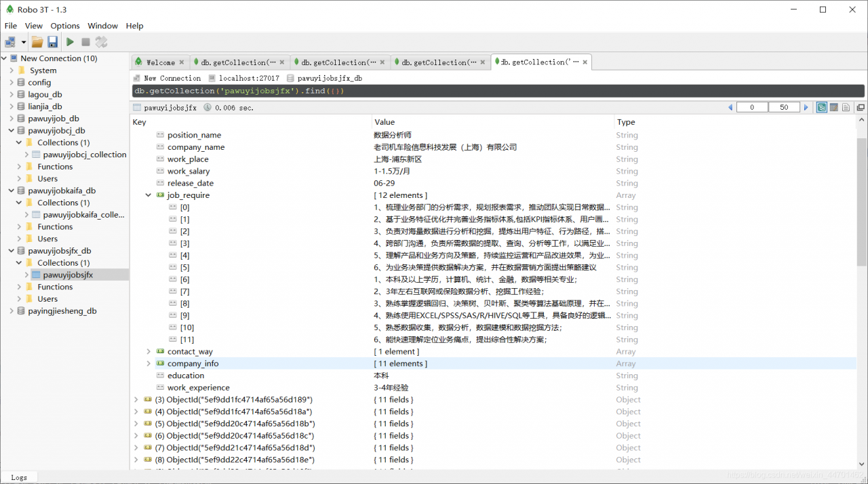Click the System folder icon

pos(22,70)
